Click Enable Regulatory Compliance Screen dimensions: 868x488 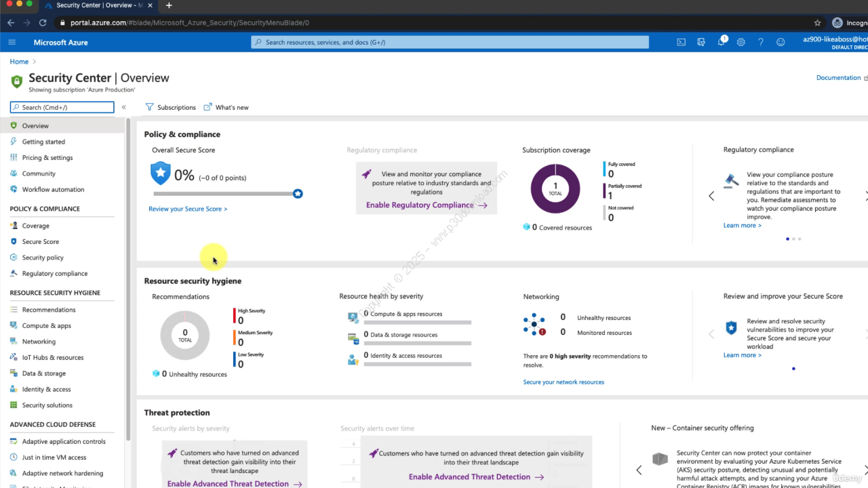(x=427, y=205)
